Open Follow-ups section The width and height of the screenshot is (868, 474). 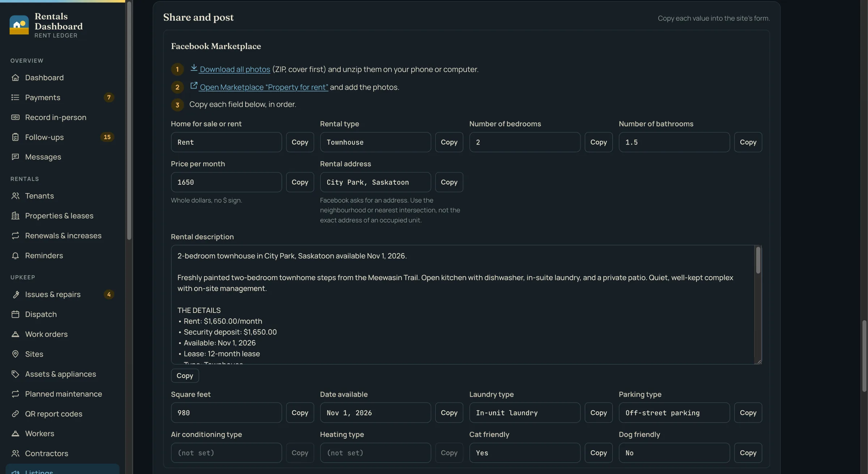point(63,137)
